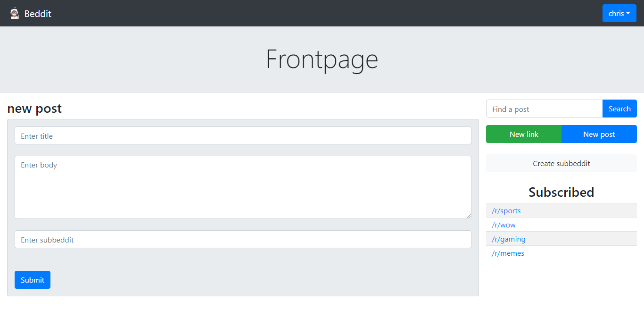
Task: Grab the body text area resize handle
Action: pyautogui.click(x=468, y=216)
